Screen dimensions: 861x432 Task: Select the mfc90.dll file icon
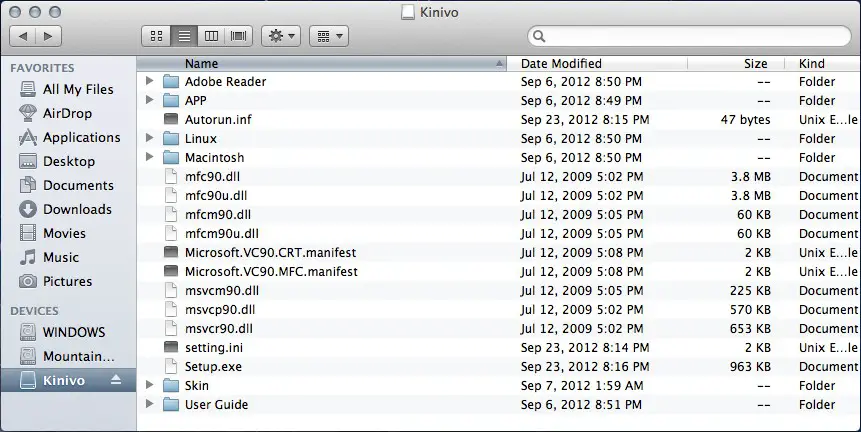click(x=171, y=176)
